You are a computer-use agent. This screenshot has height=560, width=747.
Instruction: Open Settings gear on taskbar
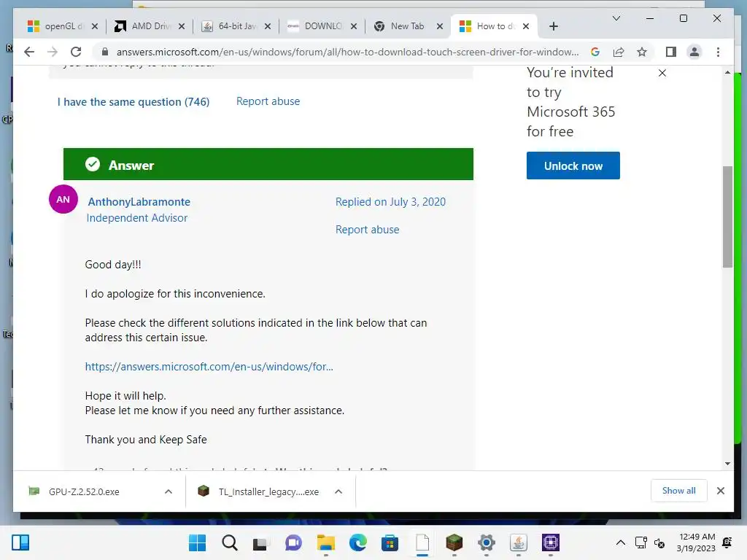(487, 542)
